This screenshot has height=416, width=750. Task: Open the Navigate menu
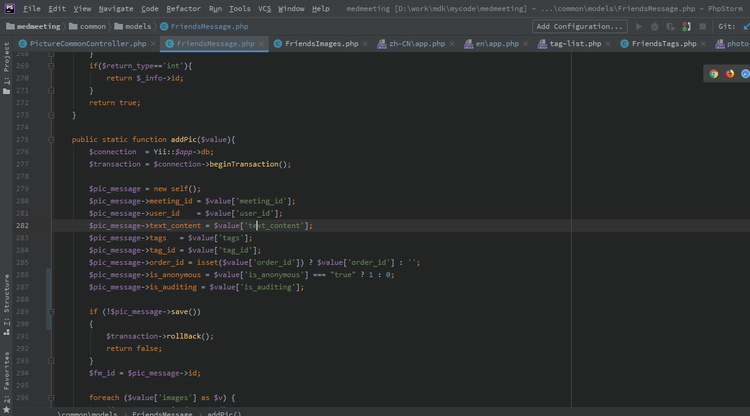pos(116,8)
